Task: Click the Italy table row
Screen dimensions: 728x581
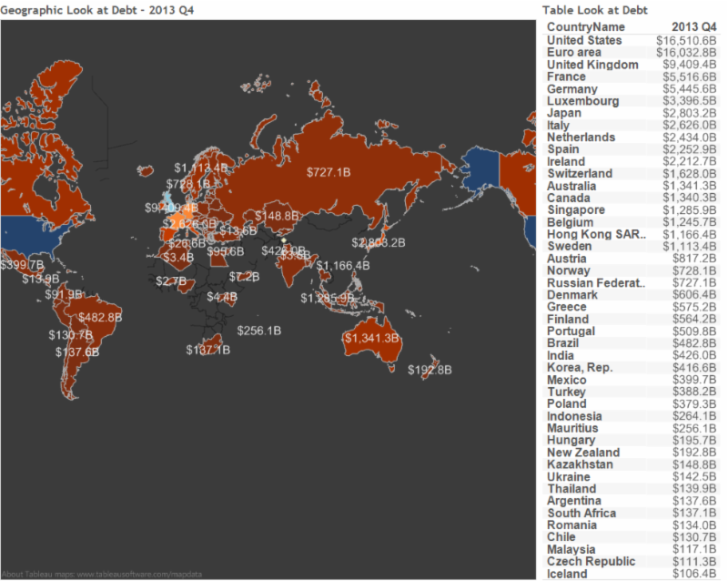Action: point(632,125)
